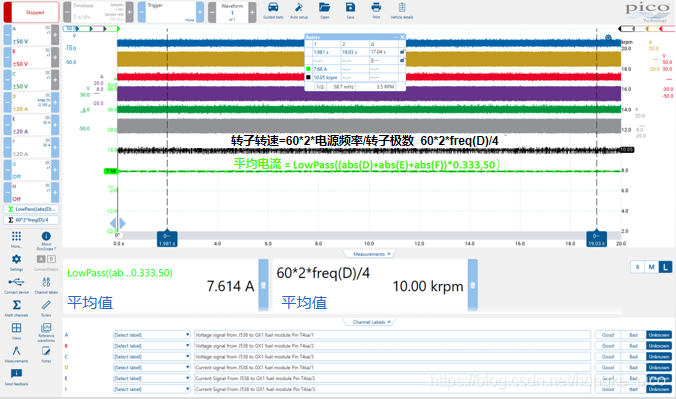Open 60*2*freq(D)/4 math channel entry
The image size is (676, 399).
pyautogui.click(x=31, y=220)
